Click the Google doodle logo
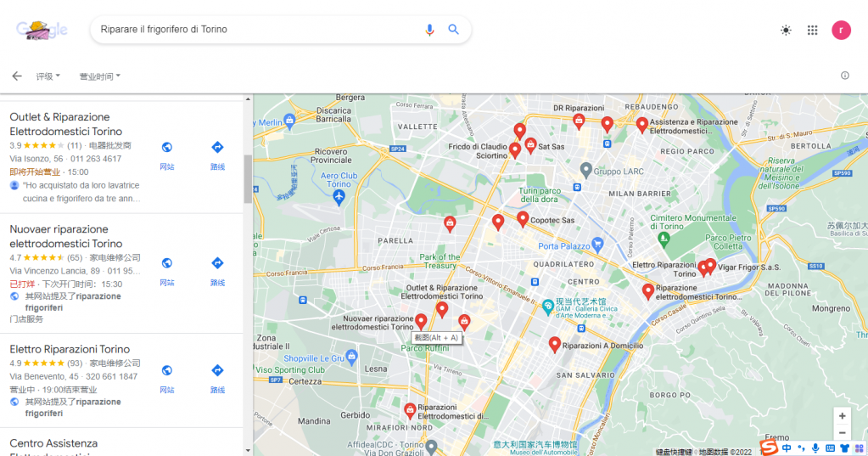Viewport: 868px width, 456px height. pos(42,30)
